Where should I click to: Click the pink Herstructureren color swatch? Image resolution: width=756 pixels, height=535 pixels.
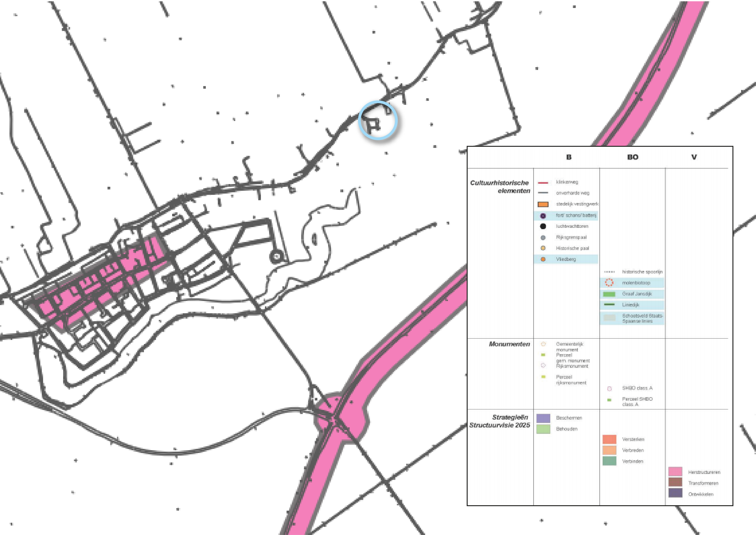pos(675,472)
